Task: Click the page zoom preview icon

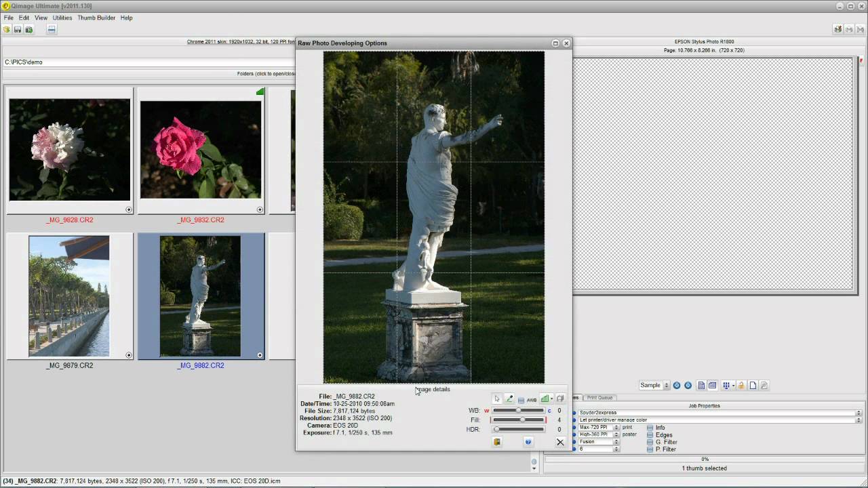Action: pos(764,386)
